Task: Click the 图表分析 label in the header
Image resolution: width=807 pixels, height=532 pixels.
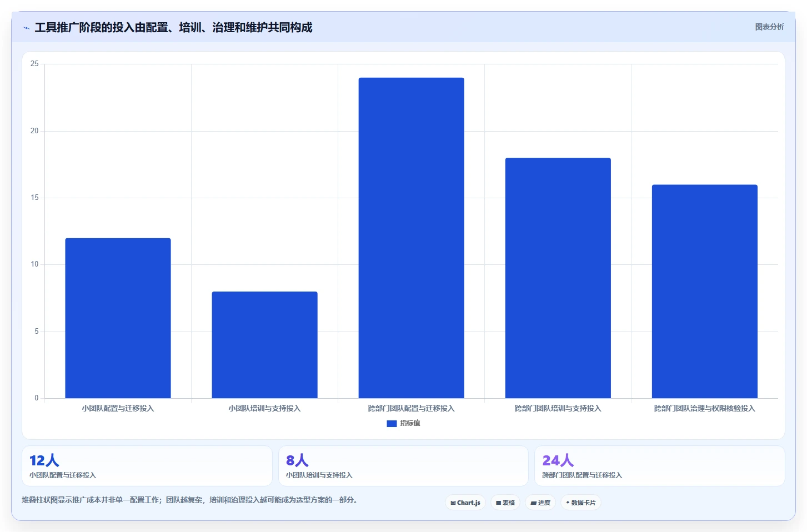Action: pos(769,27)
